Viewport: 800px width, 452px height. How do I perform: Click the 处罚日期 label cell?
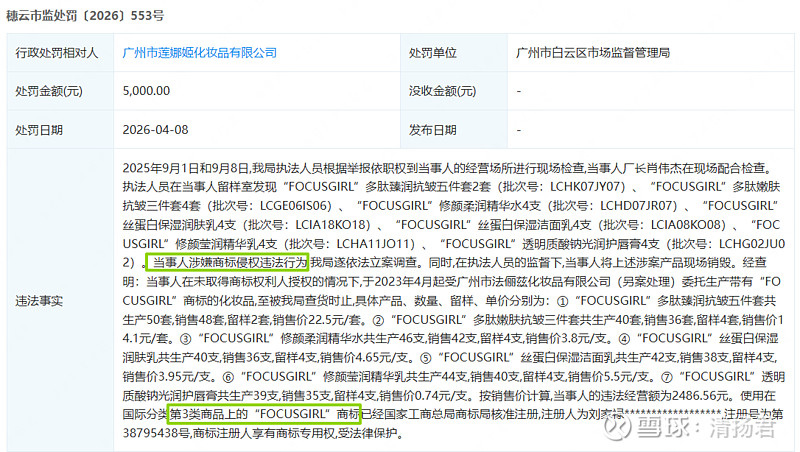(60, 130)
